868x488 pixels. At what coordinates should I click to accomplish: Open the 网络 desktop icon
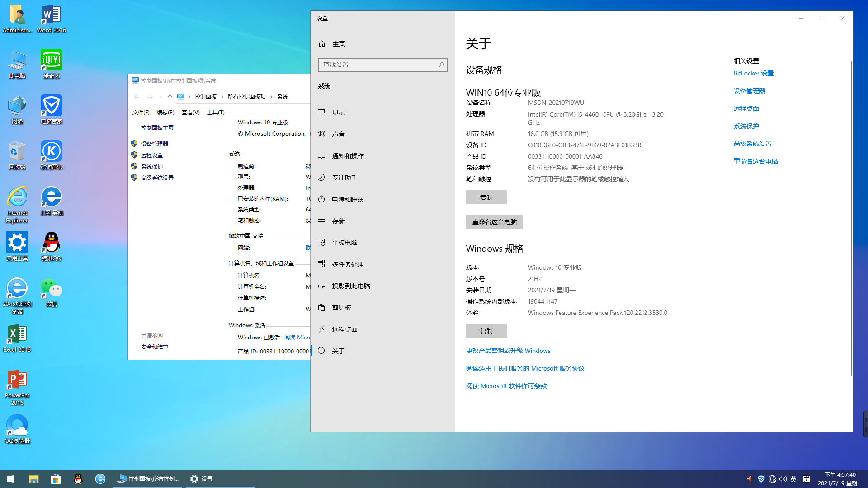17,110
